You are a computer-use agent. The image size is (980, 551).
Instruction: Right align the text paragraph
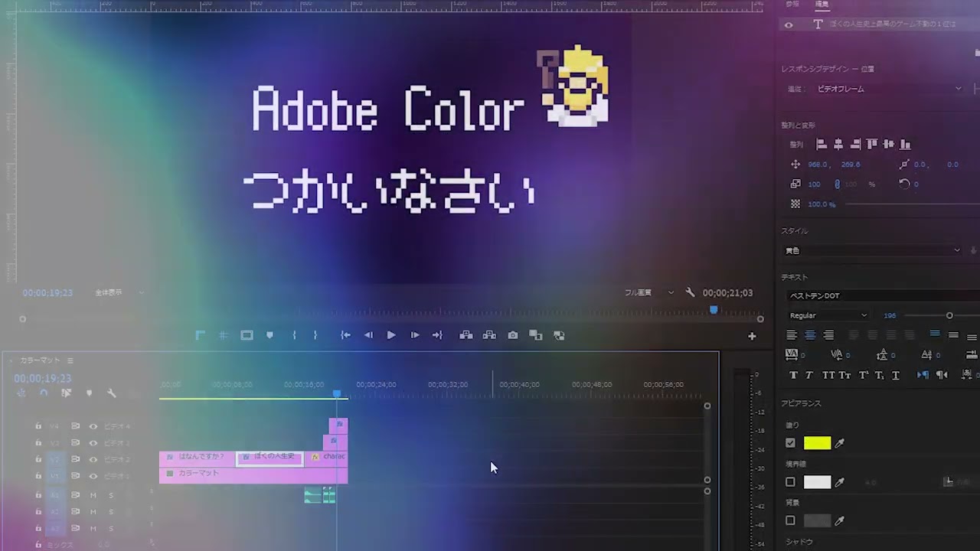click(828, 335)
